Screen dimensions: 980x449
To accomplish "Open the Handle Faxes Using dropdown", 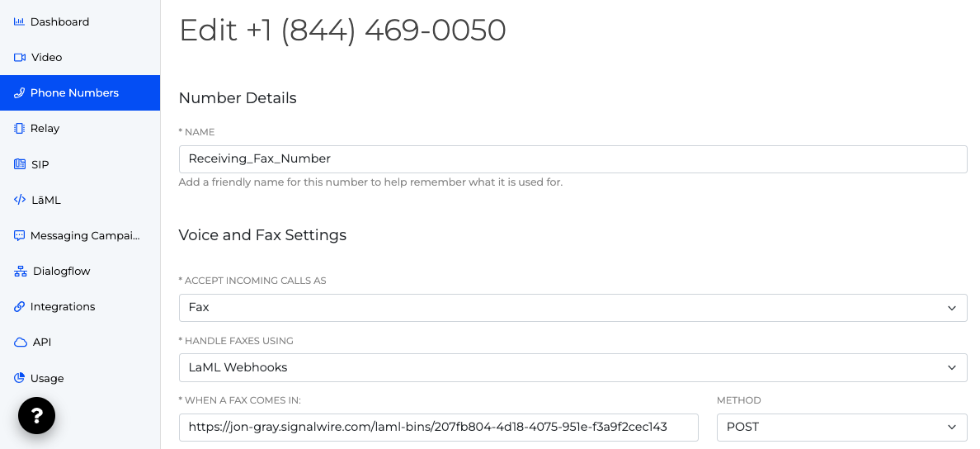I will (x=572, y=368).
